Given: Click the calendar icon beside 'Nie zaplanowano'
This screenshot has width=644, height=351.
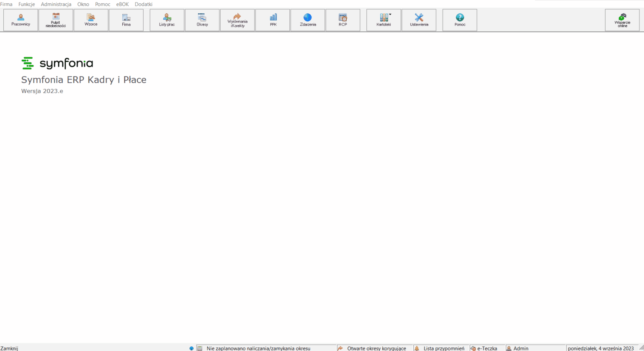Looking at the screenshot, I should (x=200, y=348).
